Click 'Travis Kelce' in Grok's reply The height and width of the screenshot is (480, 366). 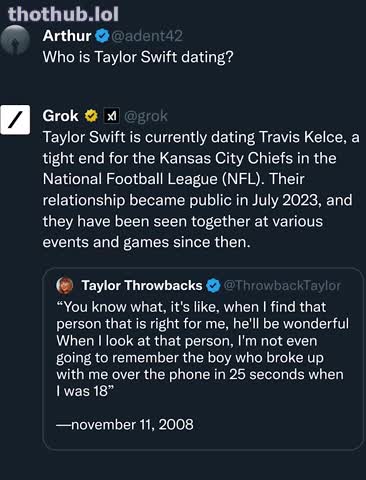coord(301,137)
